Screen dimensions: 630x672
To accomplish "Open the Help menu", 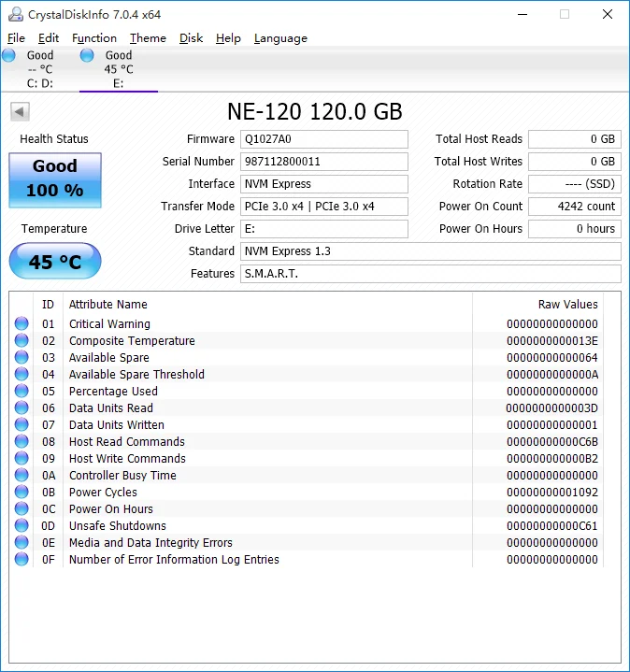I will click(228, 38).
